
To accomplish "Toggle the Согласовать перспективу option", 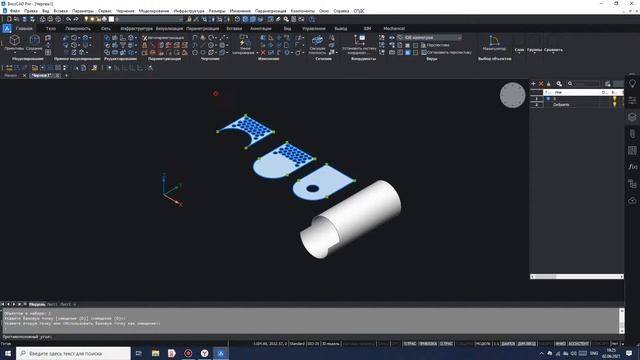I will click(446, 52).
